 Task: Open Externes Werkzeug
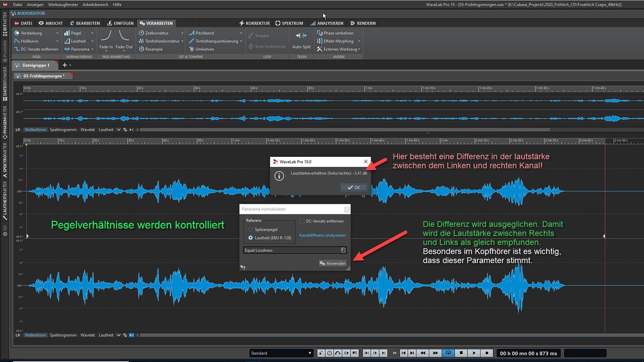click(x=337, y=49)
